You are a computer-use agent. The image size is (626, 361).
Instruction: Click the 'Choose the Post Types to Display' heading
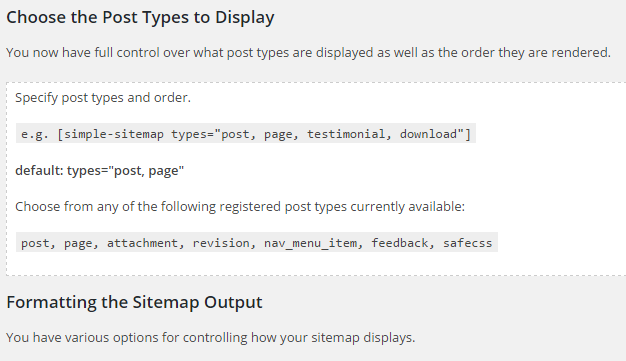[x=140, y=18]
